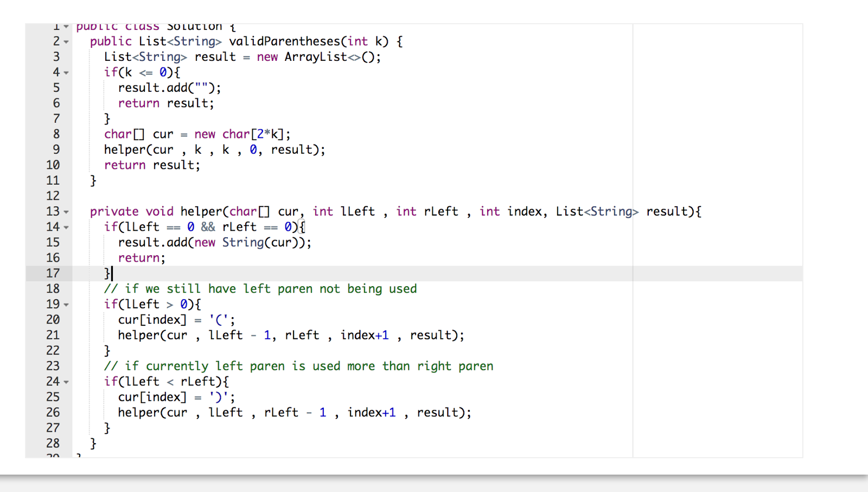This screenshot has width=868, height=492.
Task: Click the comment about unused left paren
Action: [x=260, y=289]
